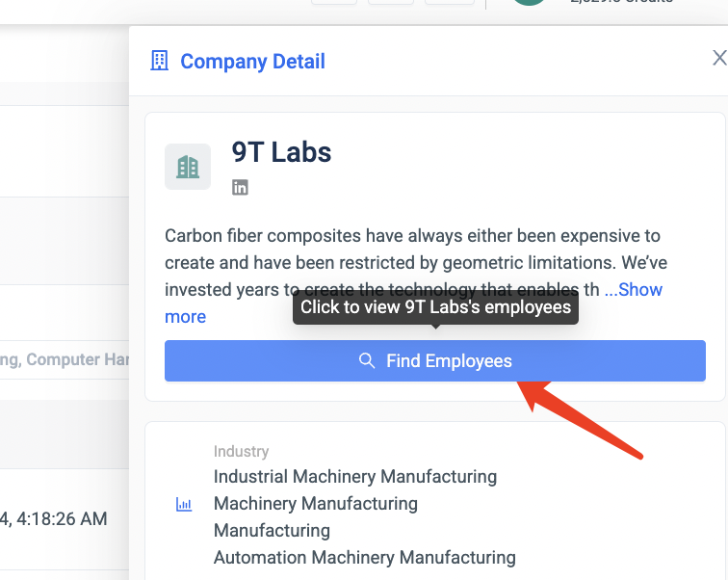This screenshot has width=728, height=580.
Task: Close the Company Detail panel
Action: coord(718,59)
